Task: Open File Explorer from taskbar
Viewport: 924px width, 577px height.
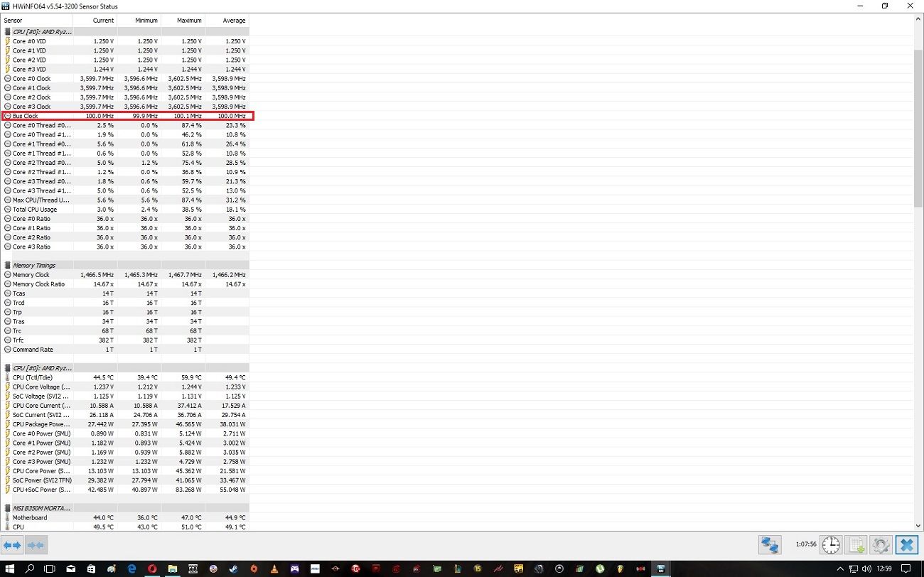Action: (x=173, y=568)
